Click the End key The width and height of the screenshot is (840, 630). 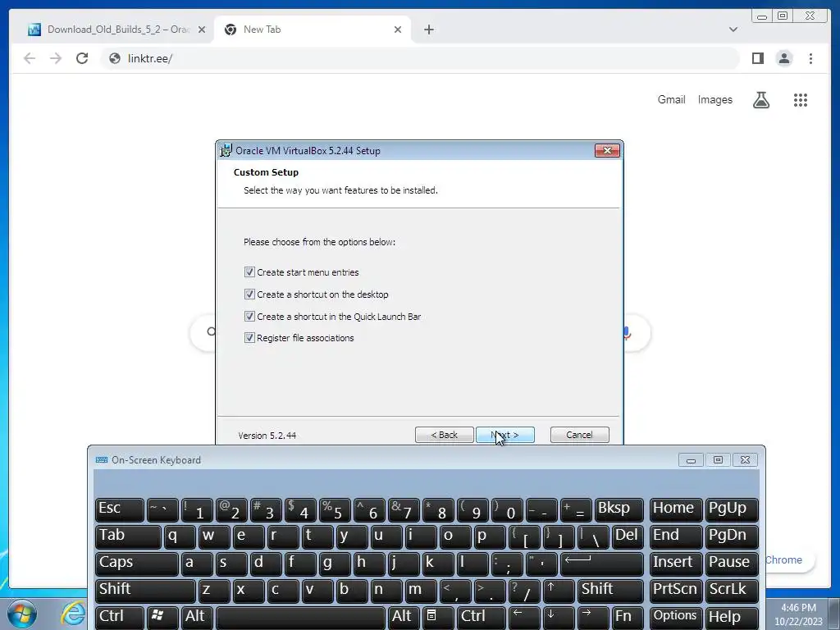point(676,536)
